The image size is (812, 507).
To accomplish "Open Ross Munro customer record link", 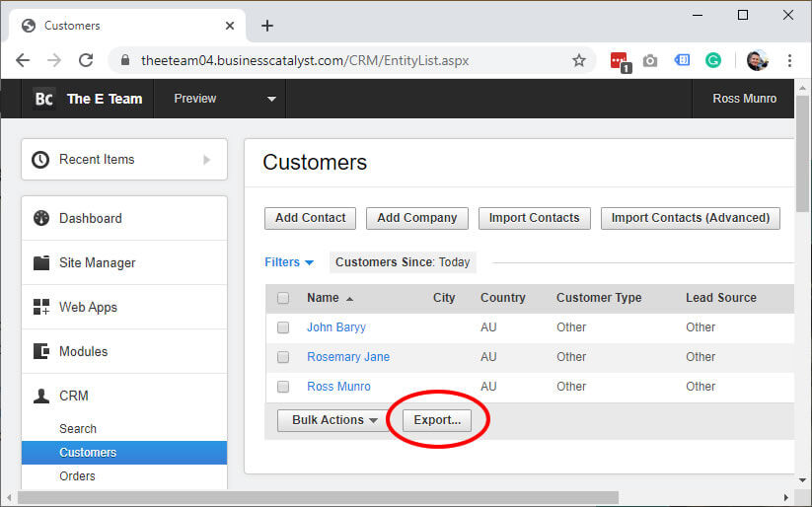I will tap(338, 387).
